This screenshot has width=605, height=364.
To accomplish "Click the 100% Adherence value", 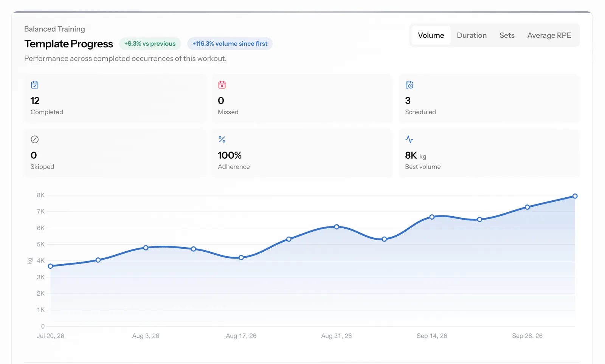I will 230,155.
